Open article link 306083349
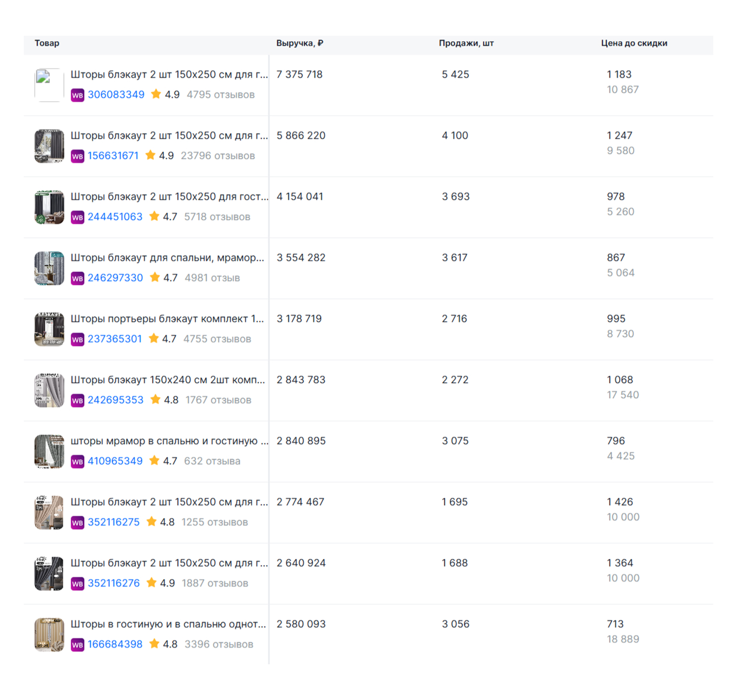The width and height of the screenshot is (736, 700). 116,95
